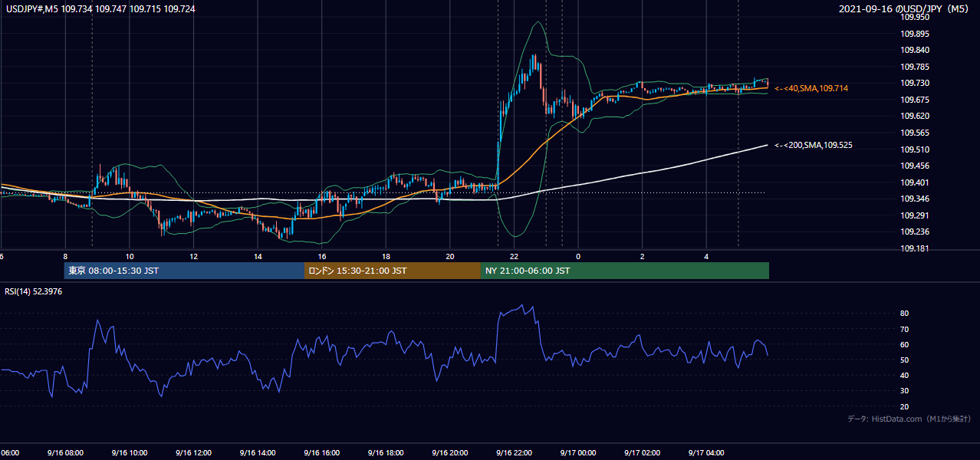Screen dimensions: 980x460
Task: Click the hour 22 tick on price chart
Action: pos(514,257)
